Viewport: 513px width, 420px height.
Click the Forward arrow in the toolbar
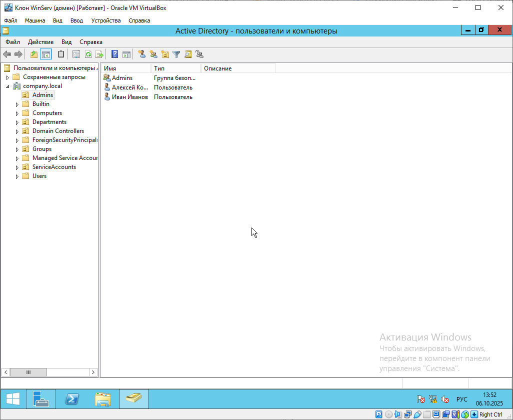[18, 54]
